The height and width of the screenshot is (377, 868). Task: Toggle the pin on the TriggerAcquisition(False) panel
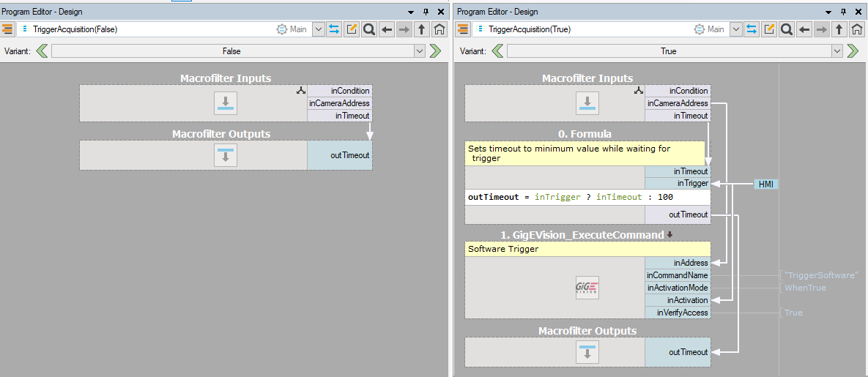(x=426, y=12)
